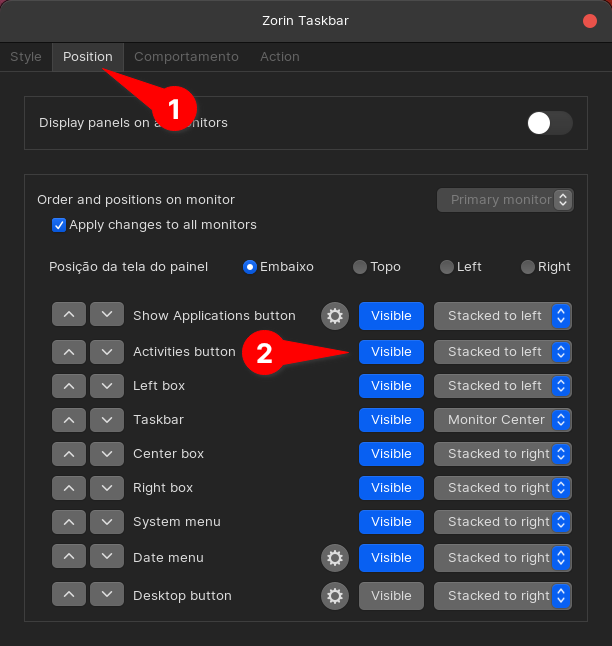Close the Zorin Taskbar window
Screen dimensions: 612x646
point(590,21)
